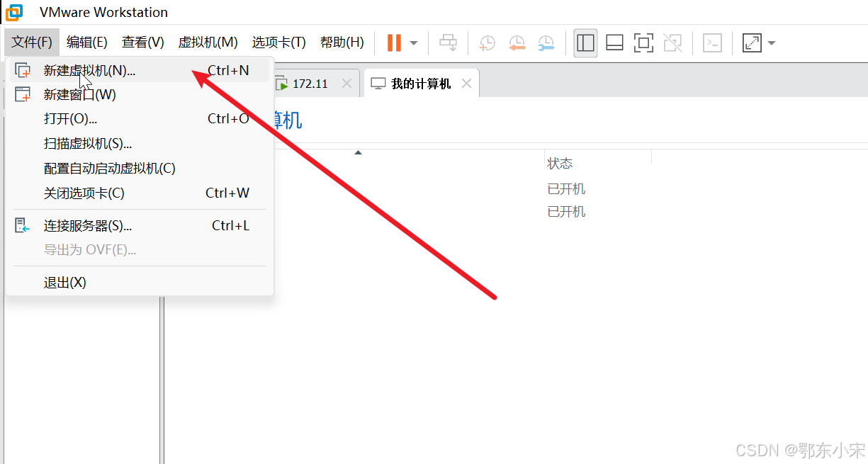Open the 选项卡(T) menu
868x464 pixels.
coord(279,43)
